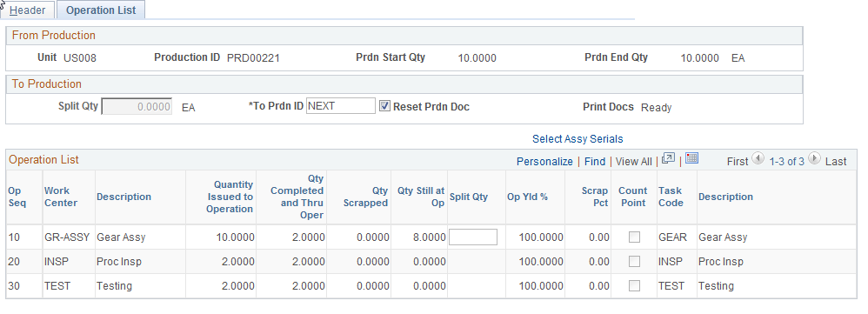This screenshot has height=314, width=868.
Task: Sort by Qty Scrapped column header
Action: tap(365, 197)
